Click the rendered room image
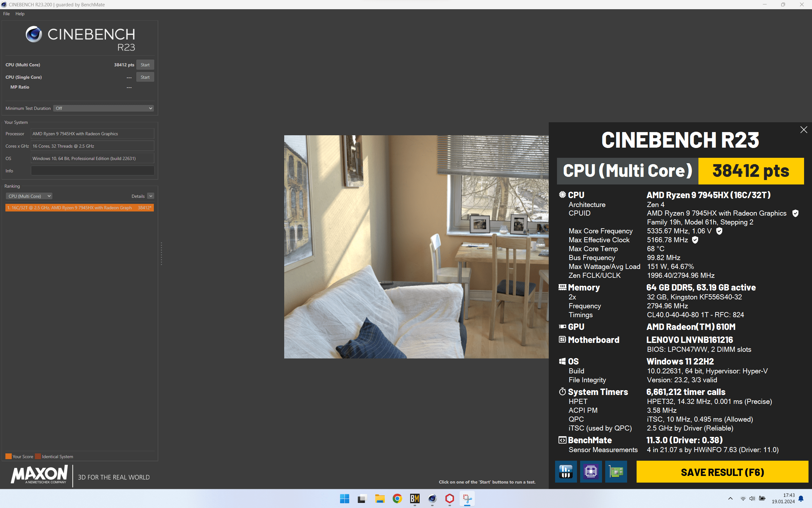The height and width of the screenshot is (508, 812). coord(416,247)
